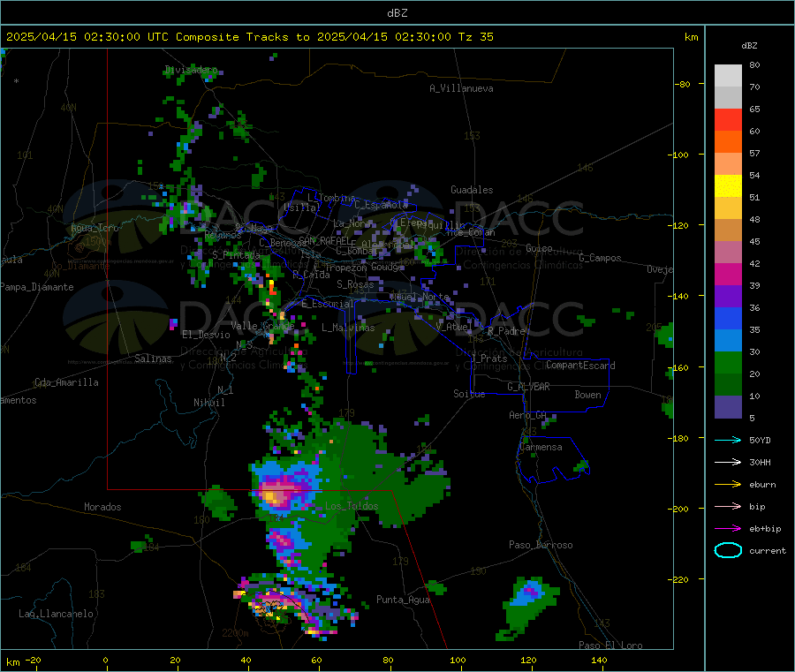The width and height of the screenshot is (795, 672).
Task: Click the Cda_Amarilla place label
Action: pos(66,382)
